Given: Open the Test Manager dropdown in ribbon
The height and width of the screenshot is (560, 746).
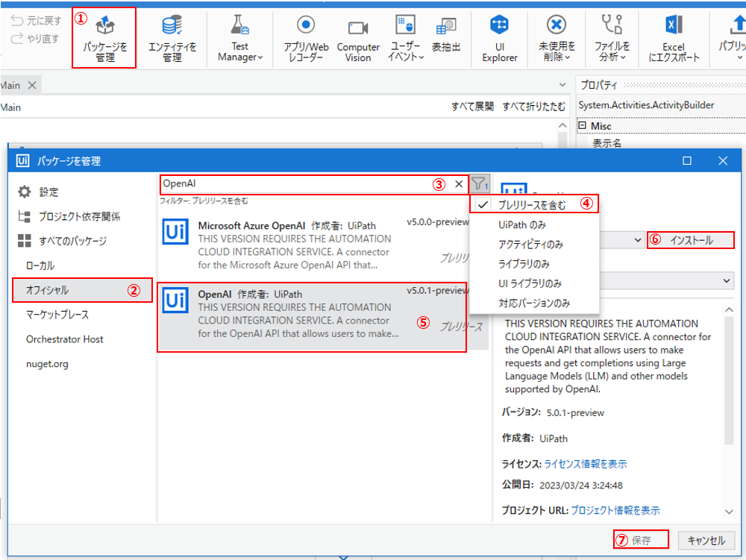Looking at the screenshot, I should tap(239, 38).
